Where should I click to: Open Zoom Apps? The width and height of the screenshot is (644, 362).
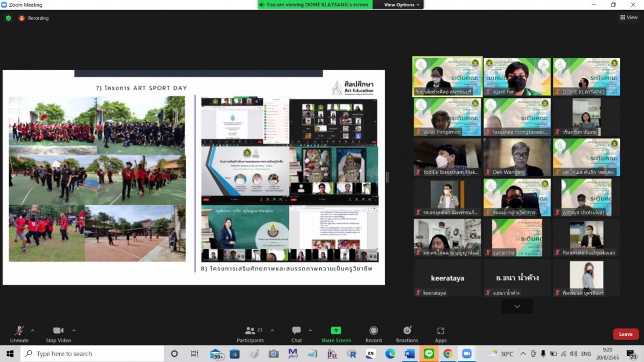tap(440, 335)
